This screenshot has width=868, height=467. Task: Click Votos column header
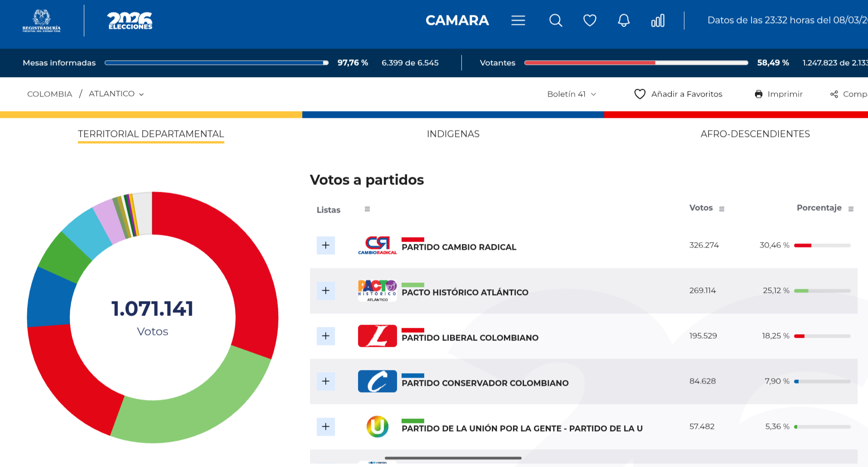click(701, 208)
